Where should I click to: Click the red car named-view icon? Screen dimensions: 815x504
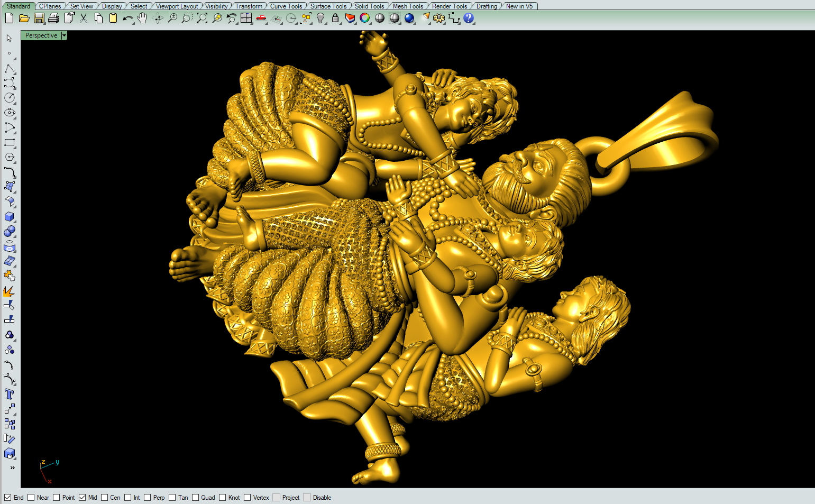[x=261, y=18]
